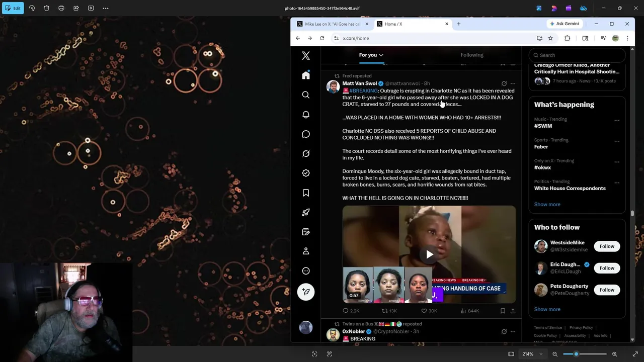Click the X Search field
Screen dimensions: 644x362
point(577,55)
